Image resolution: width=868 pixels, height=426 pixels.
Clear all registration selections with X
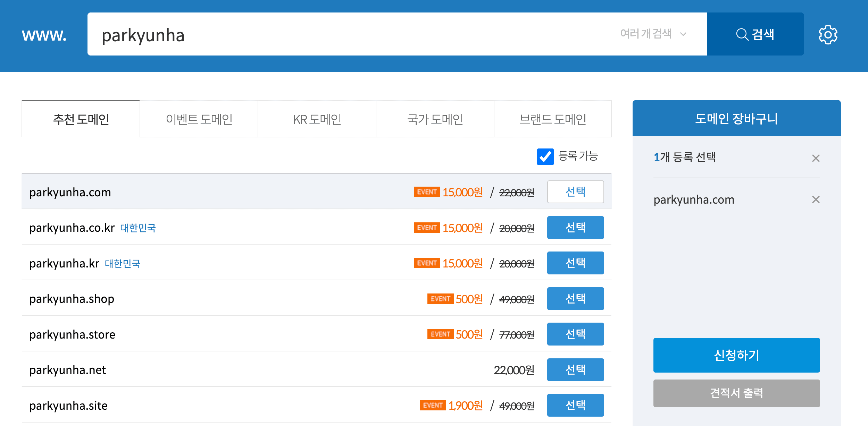816,158
